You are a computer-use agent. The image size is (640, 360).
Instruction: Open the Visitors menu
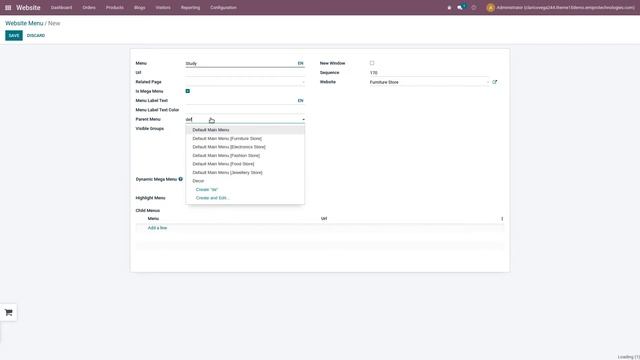pos(163,7)
